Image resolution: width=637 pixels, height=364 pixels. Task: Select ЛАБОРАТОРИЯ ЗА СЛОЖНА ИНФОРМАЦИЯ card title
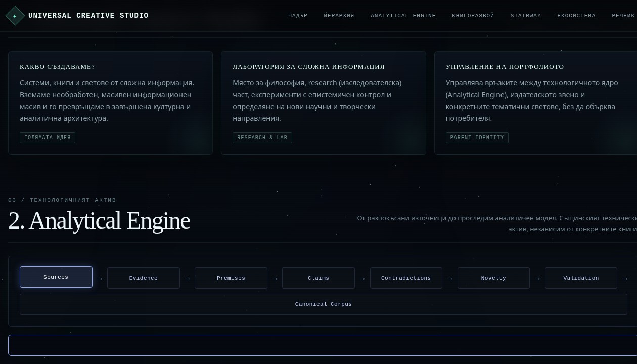tap(308, 67)
